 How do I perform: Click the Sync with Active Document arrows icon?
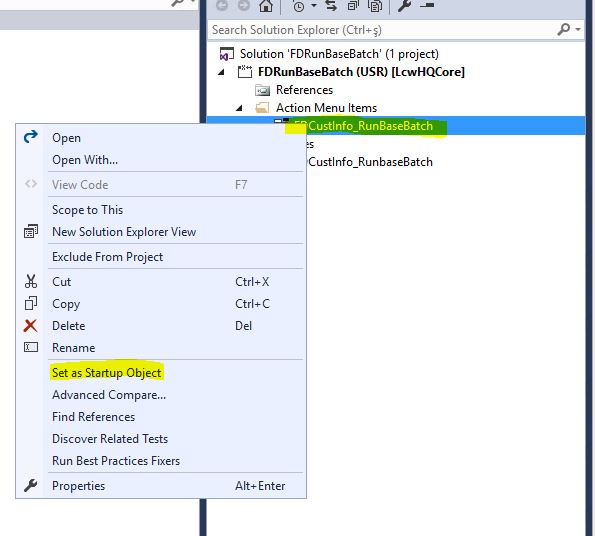point(331,5)
